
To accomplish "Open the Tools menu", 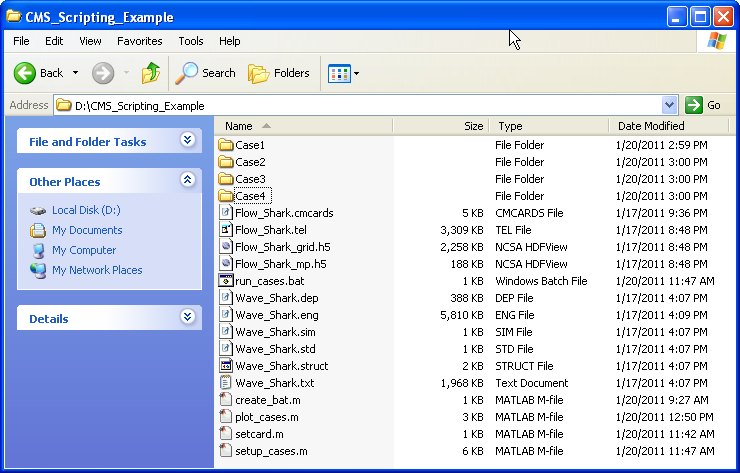I will (x=191, y=41).
